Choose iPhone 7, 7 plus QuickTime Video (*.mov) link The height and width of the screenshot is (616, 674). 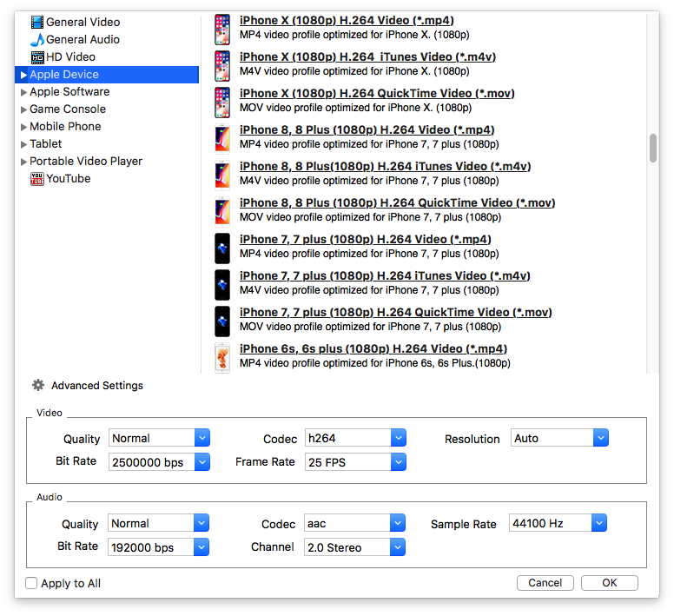coord(396,313)
